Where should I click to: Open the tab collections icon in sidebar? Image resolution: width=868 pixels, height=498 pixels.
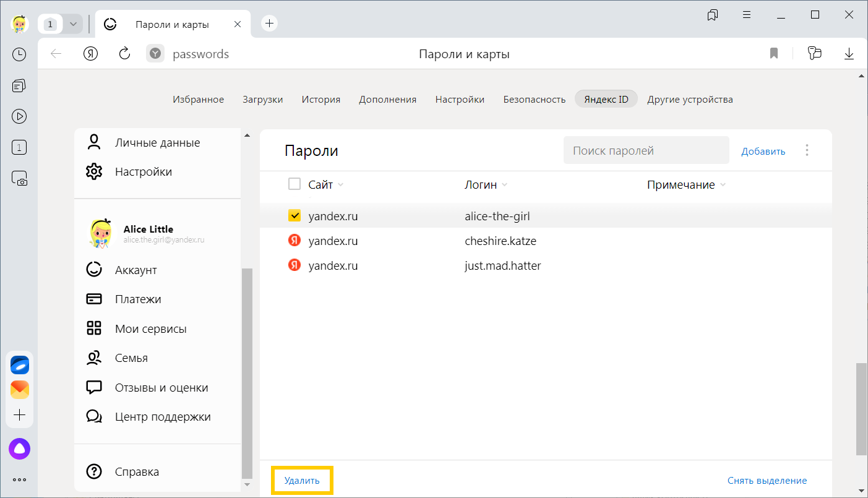tap(19, 85)
